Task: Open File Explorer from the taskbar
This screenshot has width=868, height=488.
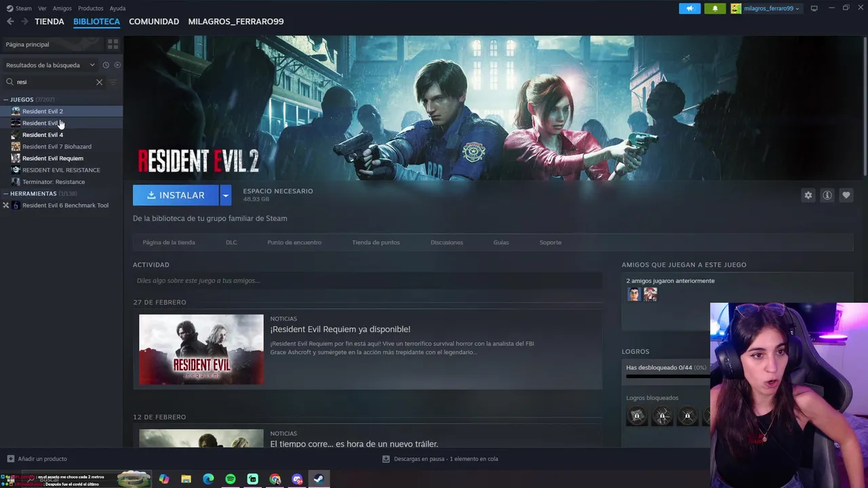Action: (186, 479)
